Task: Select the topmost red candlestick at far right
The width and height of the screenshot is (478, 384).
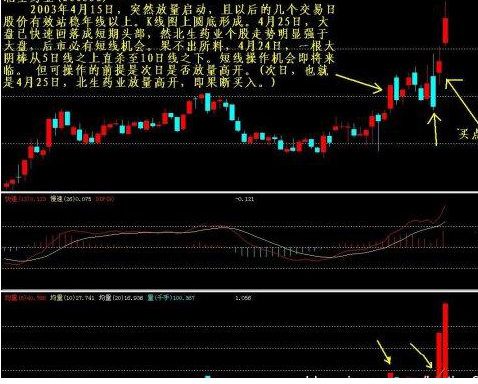Action: pyautogui.click(x=445, y=31)
